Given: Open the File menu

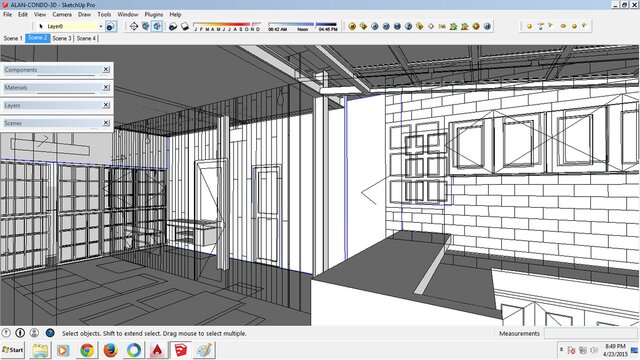Looking at the screenshot, I should click(x=7, y=14).
